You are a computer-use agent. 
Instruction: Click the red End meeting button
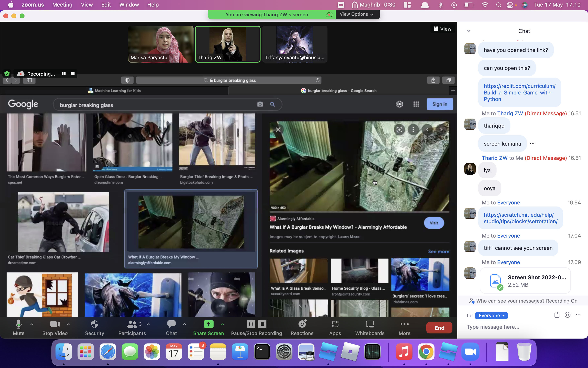[x=439, y=328]
